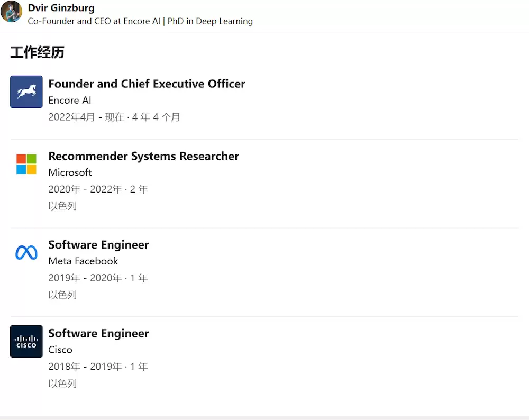This screenshot has height=420, width=529.
Task: Open Recommender Systems Researcher position
Action: pyautogui.click(x=144, y=156)
